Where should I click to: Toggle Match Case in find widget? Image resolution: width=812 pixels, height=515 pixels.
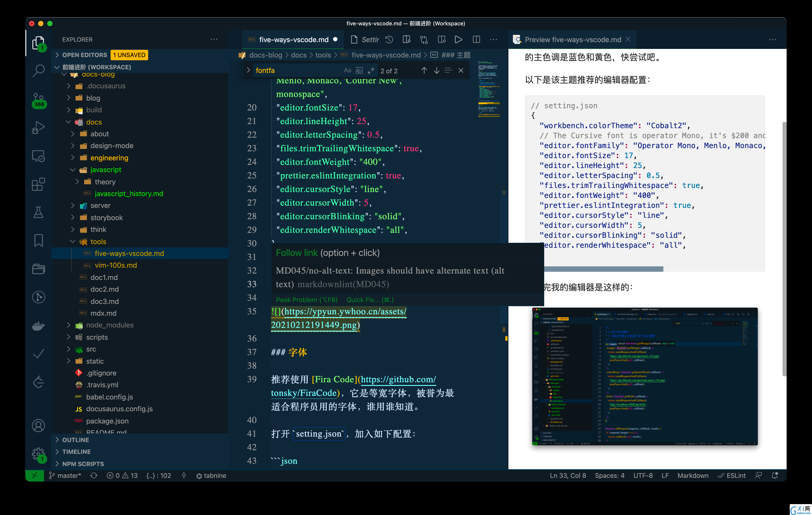click(x=347, y=70)
